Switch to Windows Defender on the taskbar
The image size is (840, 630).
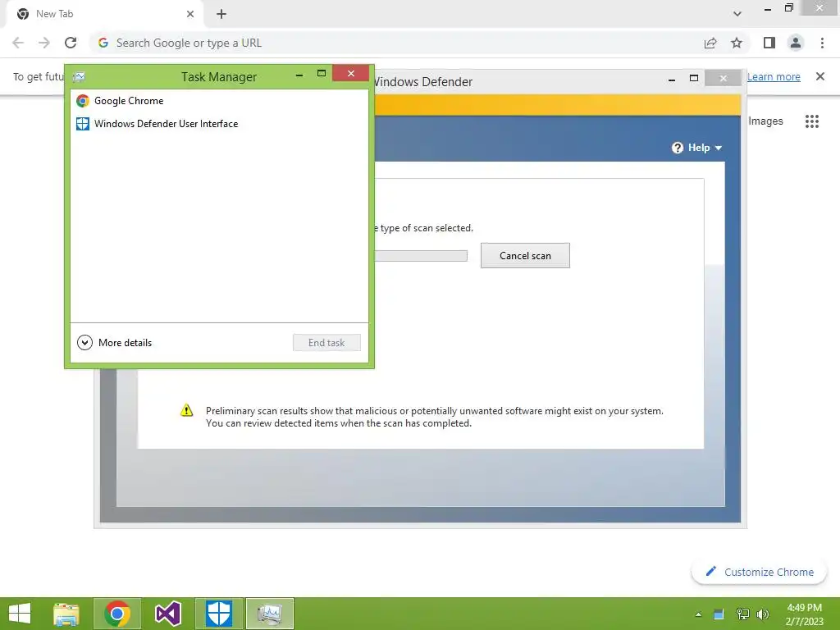point(218,614)
